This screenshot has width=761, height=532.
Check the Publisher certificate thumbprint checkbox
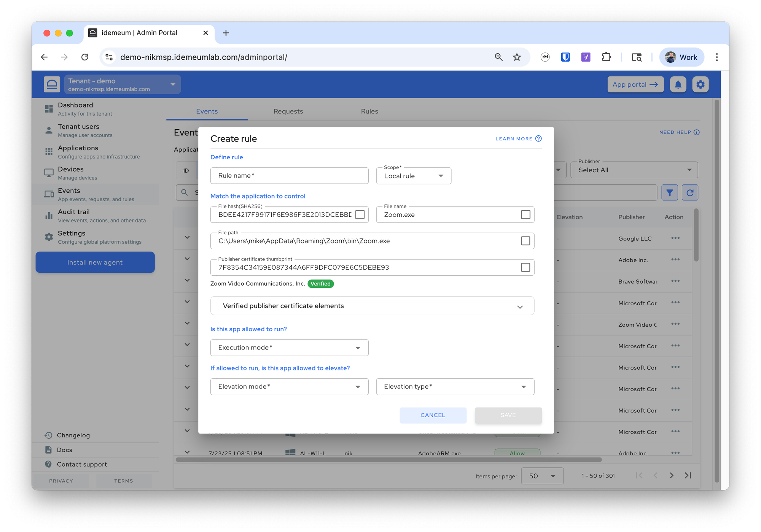click(525, 267)
